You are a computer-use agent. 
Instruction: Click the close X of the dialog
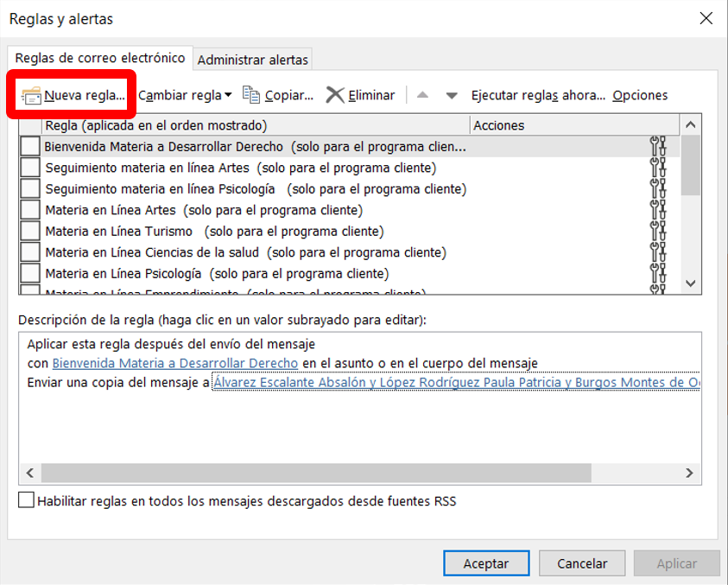[x=706, y=18]
